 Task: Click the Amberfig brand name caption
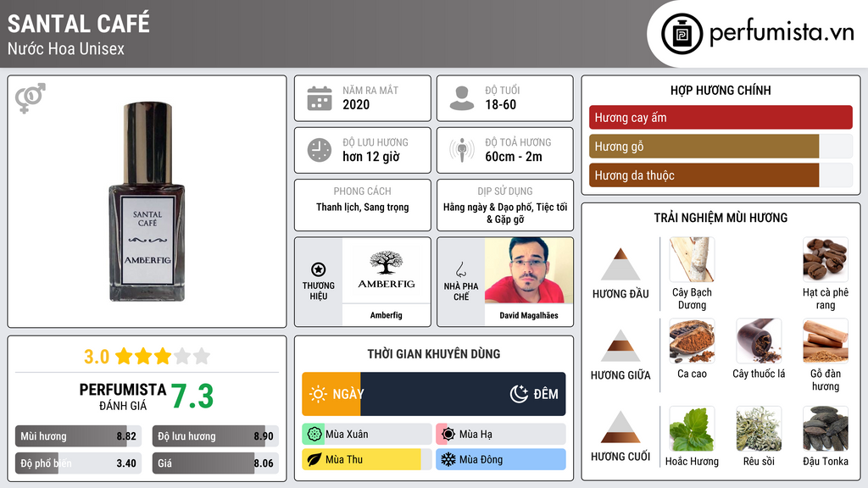[x=387, y=315]
